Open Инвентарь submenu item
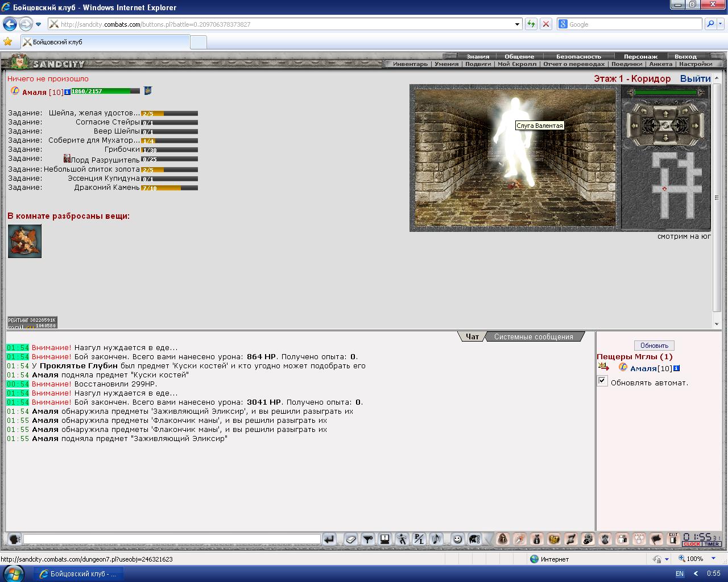Screen dimensions: 728x582 pos(410,64)
